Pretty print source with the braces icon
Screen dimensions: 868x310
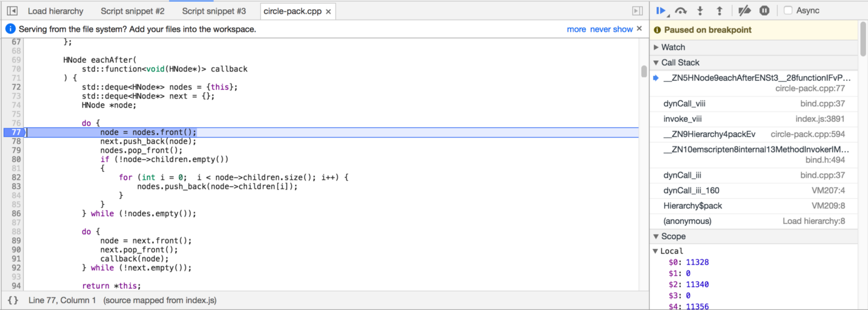13,300
